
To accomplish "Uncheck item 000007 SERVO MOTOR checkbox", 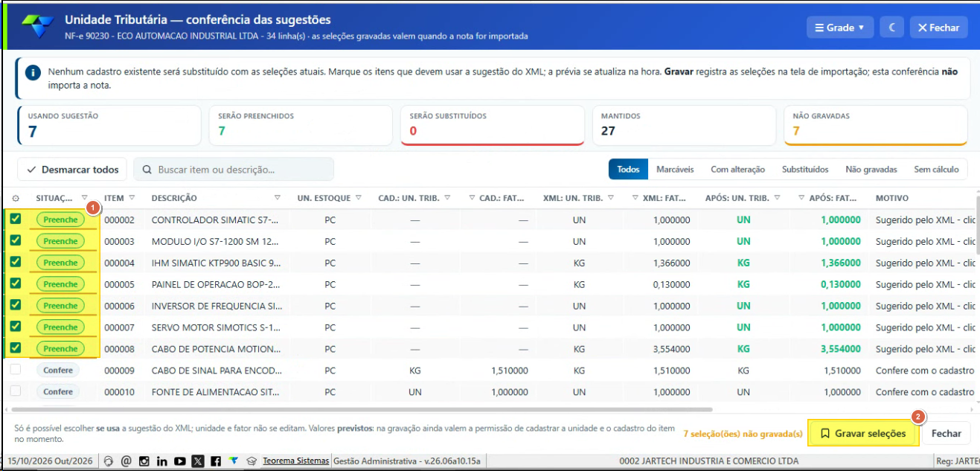I will 16,326.
